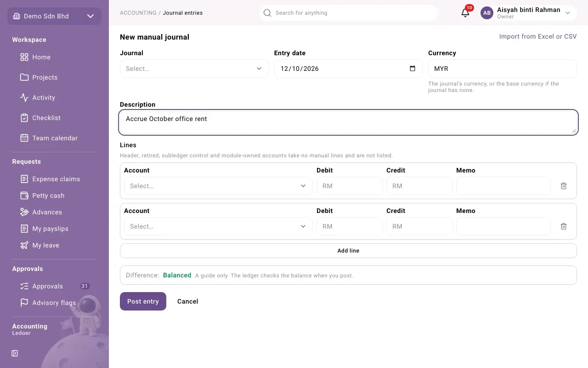This screenshot has width=588, height=368.
Task: Click the Advisory flags flag icon
Action: coord(24,303)
